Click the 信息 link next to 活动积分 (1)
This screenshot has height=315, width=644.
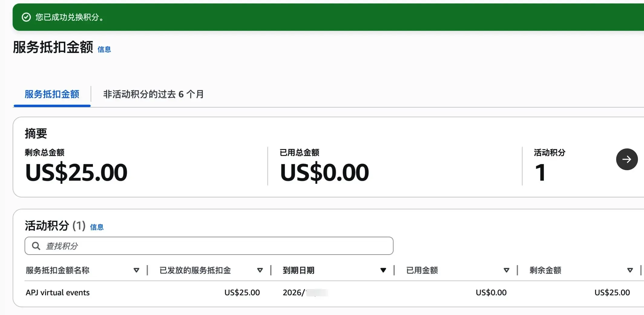click(97, 227)
